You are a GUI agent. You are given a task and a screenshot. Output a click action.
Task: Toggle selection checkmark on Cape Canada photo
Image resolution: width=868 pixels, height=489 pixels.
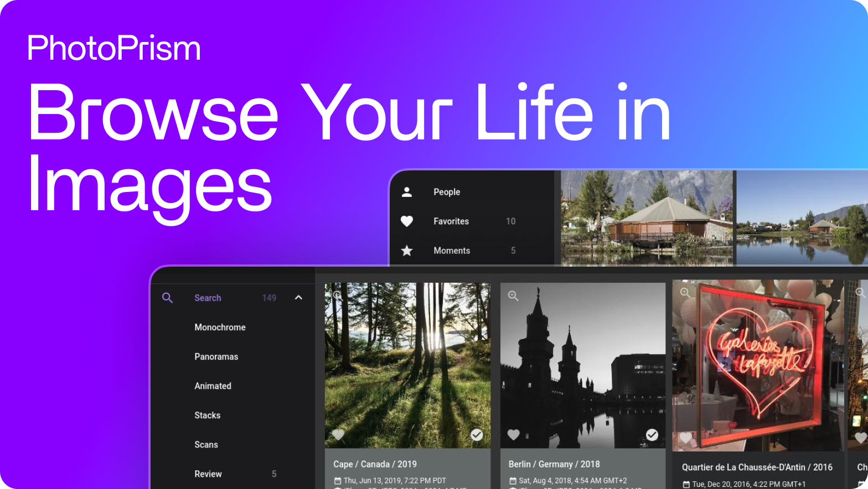tap(477, 435)
